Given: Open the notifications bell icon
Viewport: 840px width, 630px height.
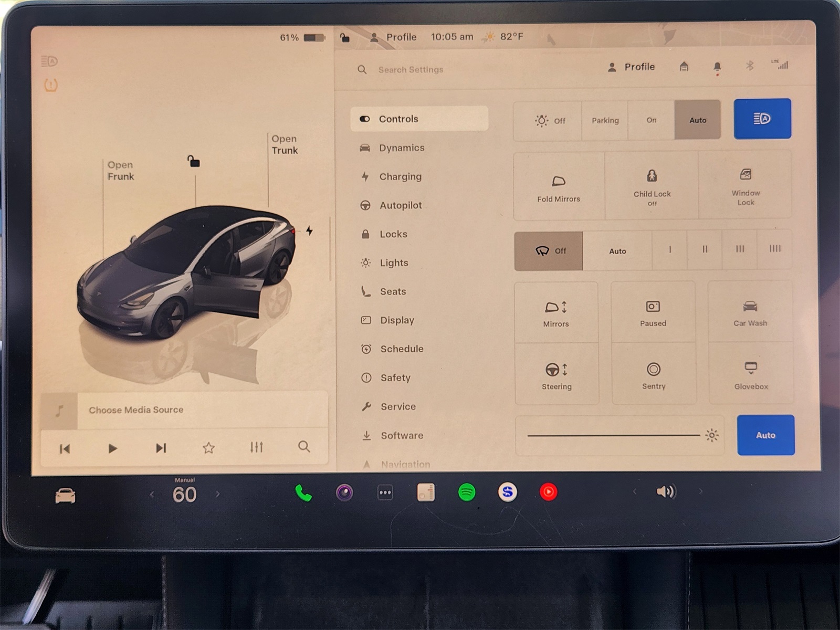Looking at the screenshot, I should click(x=717, y=67).
